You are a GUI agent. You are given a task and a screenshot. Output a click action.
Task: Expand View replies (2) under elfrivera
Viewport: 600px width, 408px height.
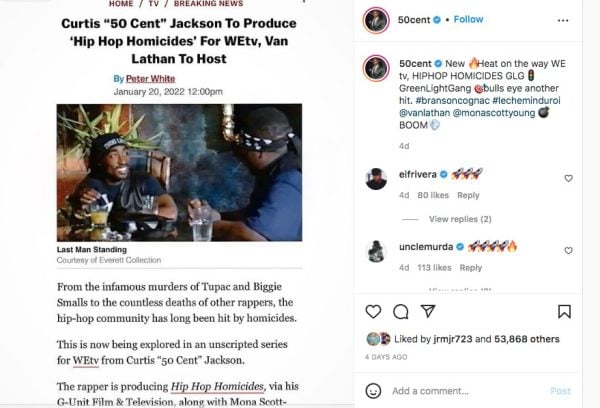[x=460, y=219]
